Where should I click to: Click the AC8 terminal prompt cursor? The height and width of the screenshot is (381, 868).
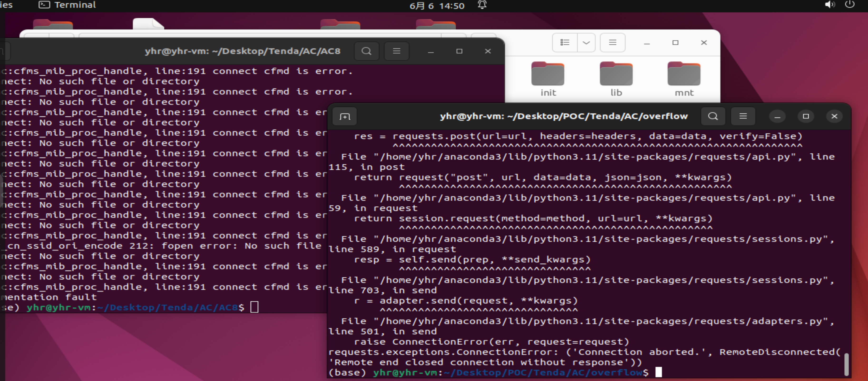(254, 307)
